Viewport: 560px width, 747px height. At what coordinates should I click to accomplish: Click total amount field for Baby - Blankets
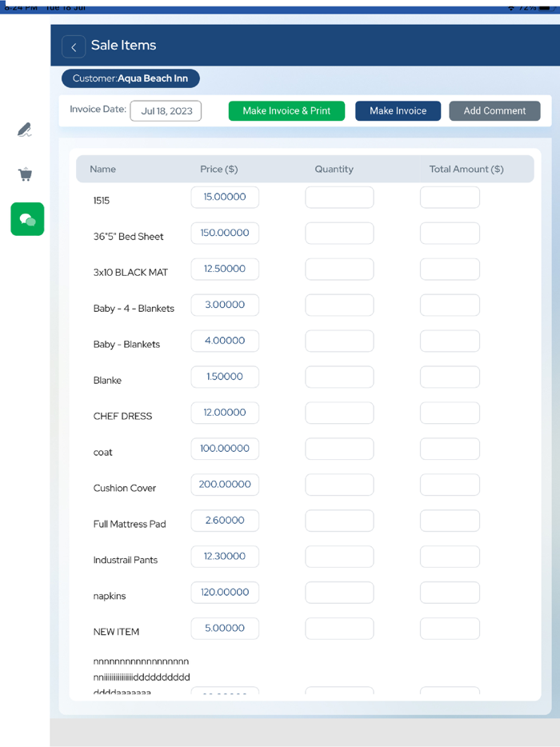(x=450, y=341)
